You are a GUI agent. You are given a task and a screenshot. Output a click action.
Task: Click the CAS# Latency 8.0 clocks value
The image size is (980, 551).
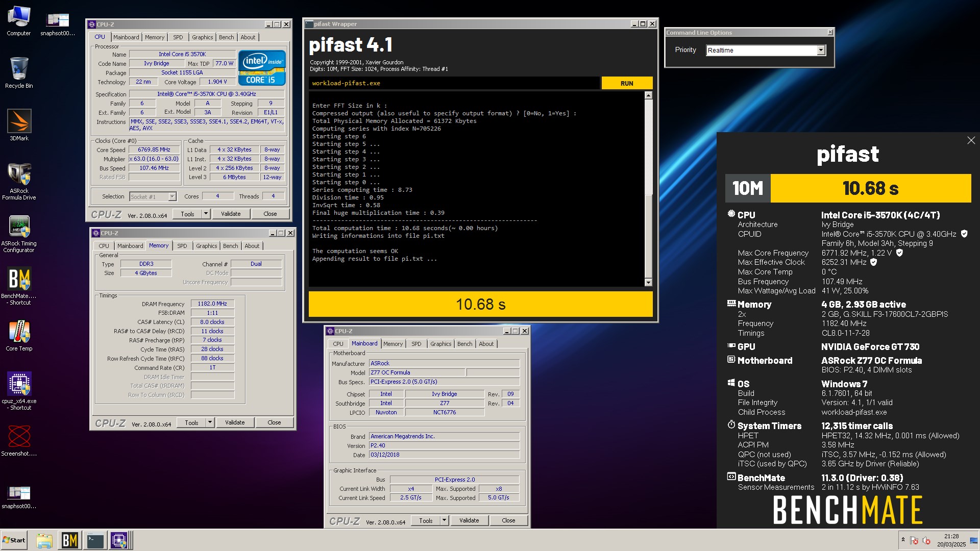tap(212, 322)
